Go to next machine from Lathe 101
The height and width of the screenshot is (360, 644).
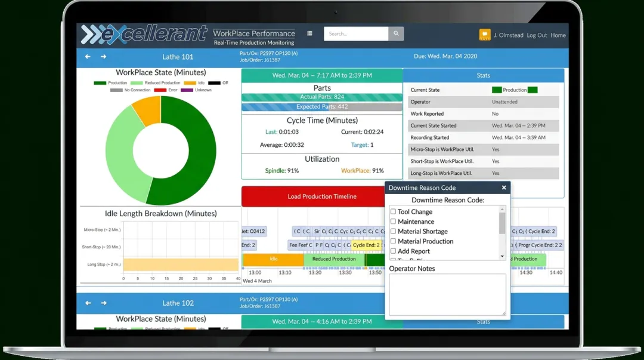click(x=104, y=56)
